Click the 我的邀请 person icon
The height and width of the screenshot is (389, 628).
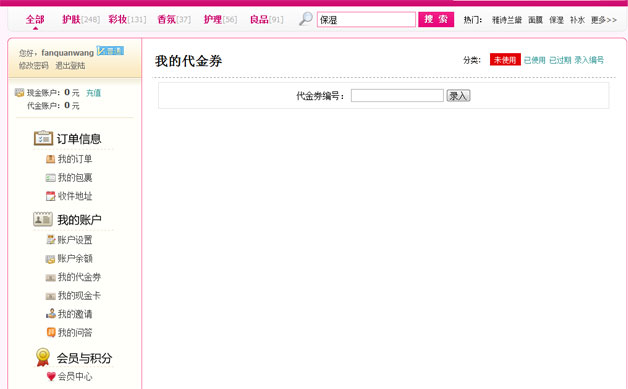click(50, 314)
